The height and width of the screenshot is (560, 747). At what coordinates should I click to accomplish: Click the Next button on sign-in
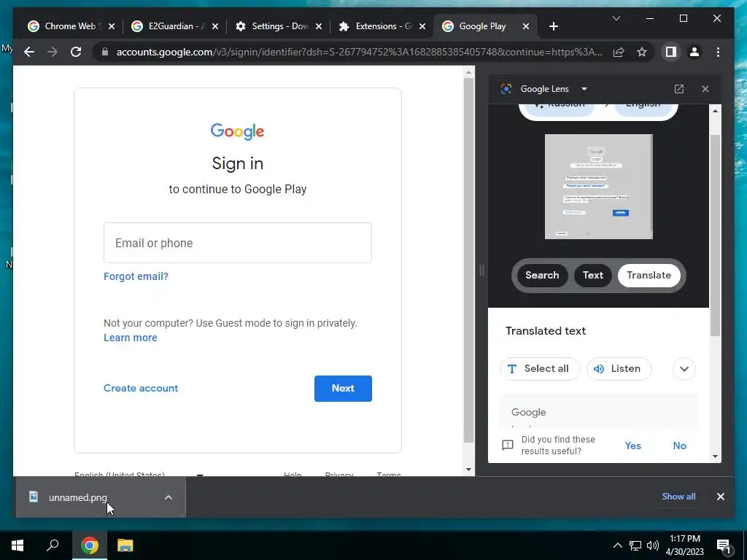(x=343, y=388)
